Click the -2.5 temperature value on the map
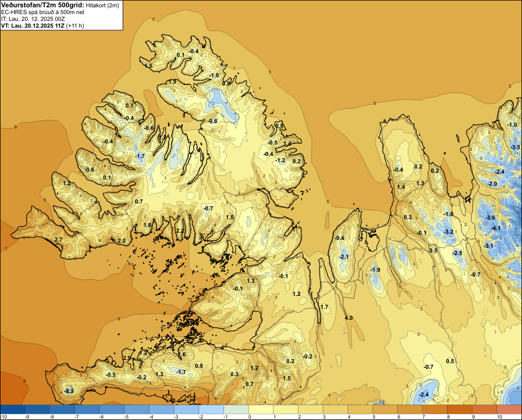Image resolution: width=522 pixels, height=420 pixels. coord(457,253)
